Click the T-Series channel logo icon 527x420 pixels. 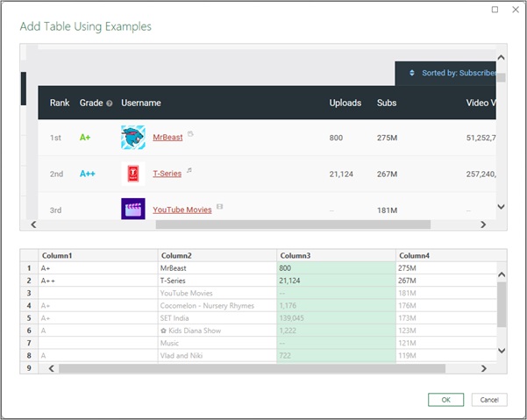coord(132,174)
